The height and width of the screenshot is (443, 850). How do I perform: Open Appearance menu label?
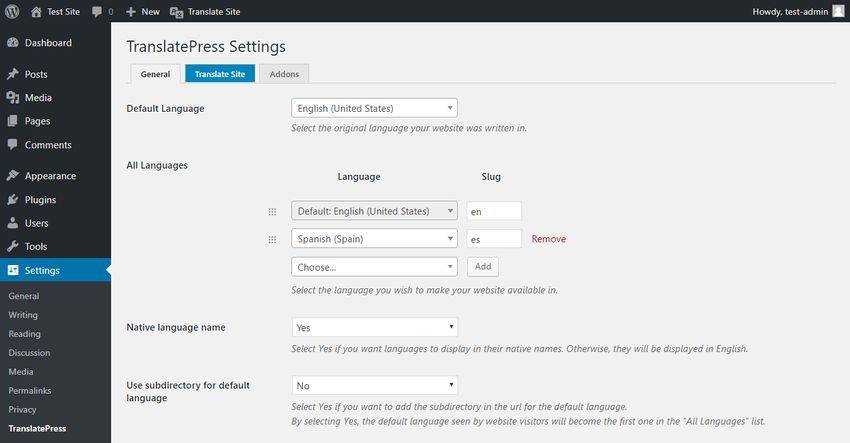click(50, 176)
